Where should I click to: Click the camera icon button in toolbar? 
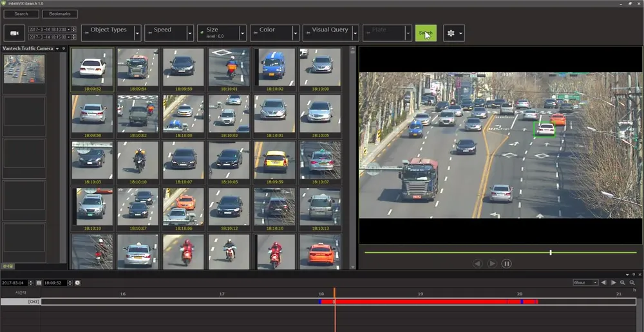coord(14,33)
